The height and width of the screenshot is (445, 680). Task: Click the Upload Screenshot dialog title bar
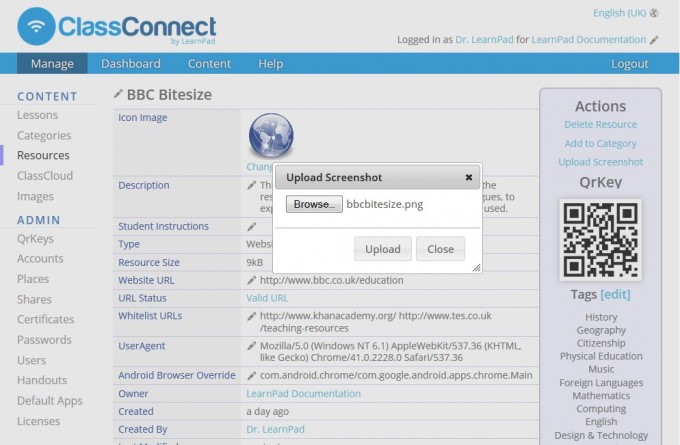[x=377, y=177]
